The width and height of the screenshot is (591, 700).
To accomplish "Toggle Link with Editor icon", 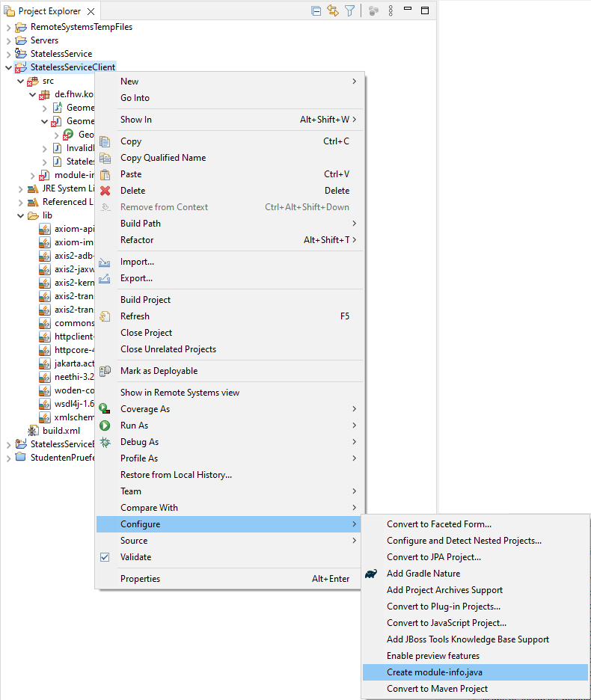I will (333, 10).
